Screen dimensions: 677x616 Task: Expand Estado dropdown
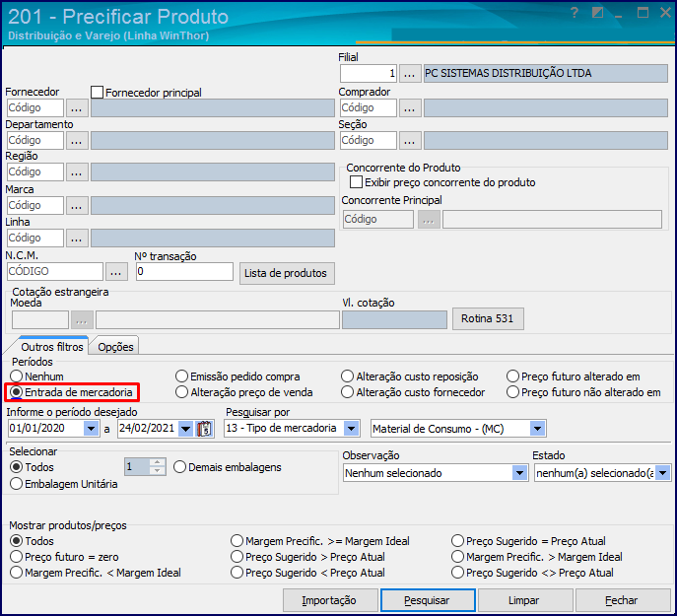click(x=663, y=473)
